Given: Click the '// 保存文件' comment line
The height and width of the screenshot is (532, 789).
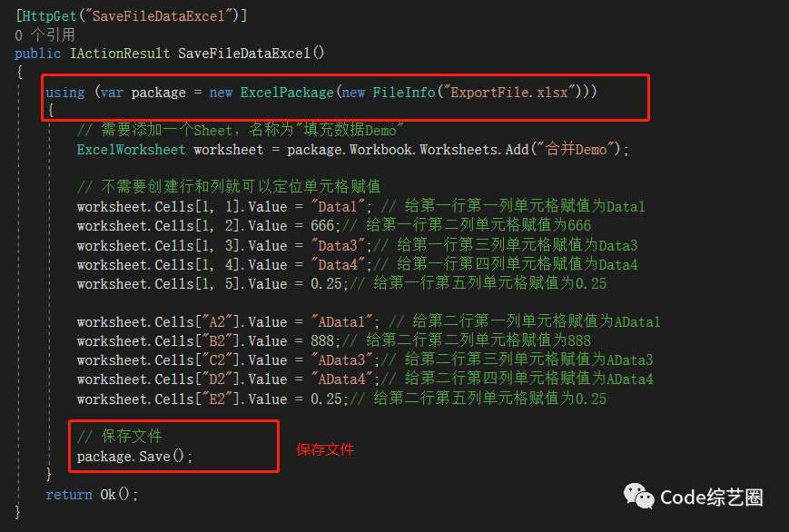Looking at the screenshot, I should pyautogui.click(x=119, y=437).
